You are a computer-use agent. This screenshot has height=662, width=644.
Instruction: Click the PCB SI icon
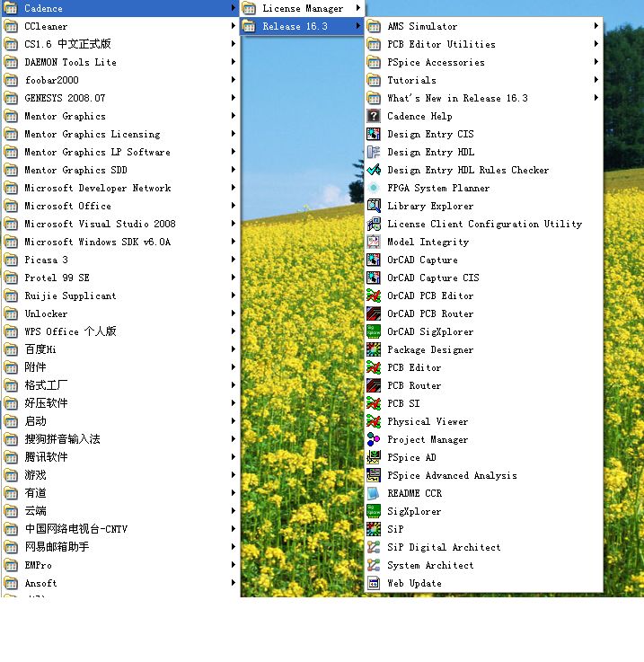coord(374,403)
